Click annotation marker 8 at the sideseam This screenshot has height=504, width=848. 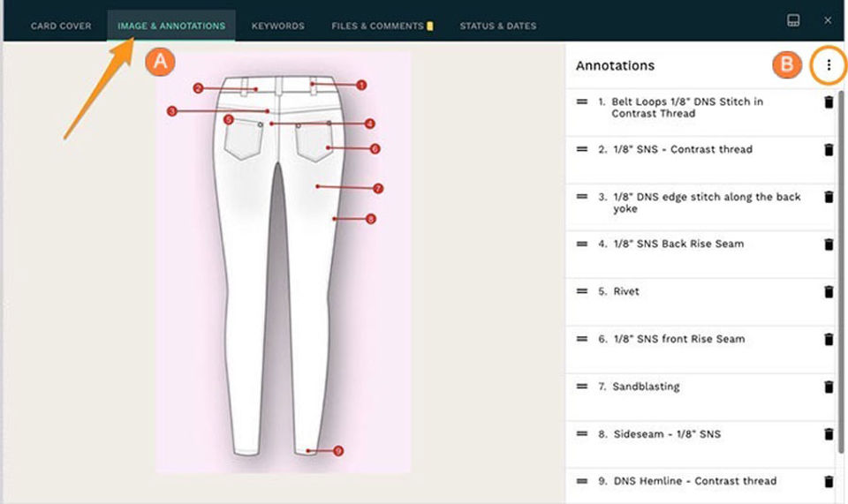[370, 219]
